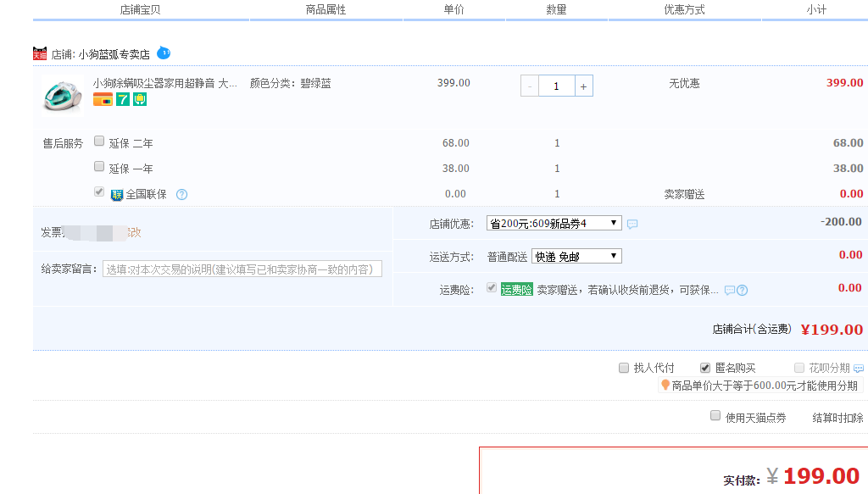Open product title link 小狗除螨吸尘器家用超静音
The image size is (868, 494).
click(x=165, y=84)
